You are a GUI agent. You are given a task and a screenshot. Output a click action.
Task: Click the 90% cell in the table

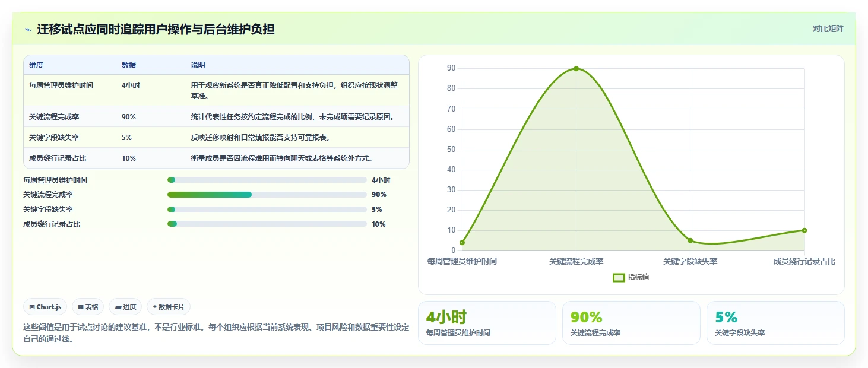click(x=129, y=117)
